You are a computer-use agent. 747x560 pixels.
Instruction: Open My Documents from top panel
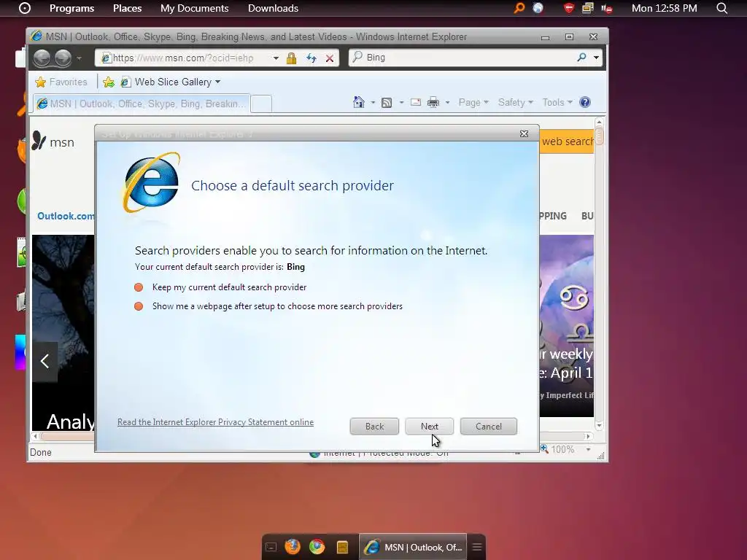[x=194, y=8]
